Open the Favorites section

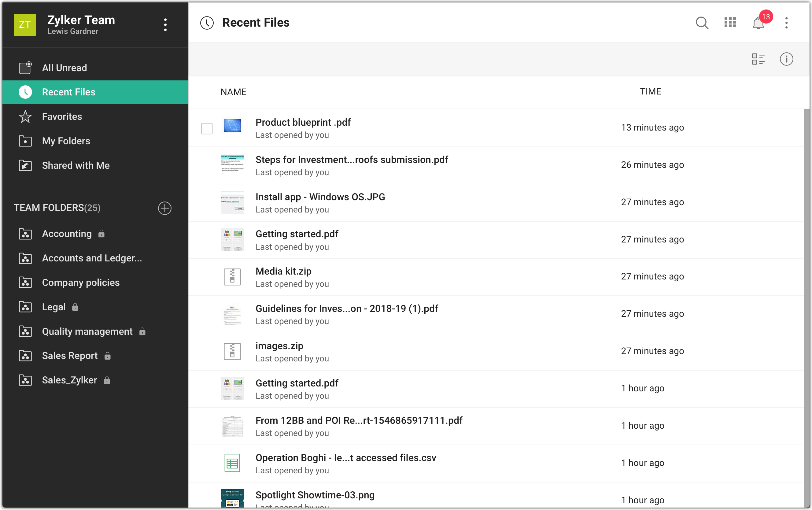(62, 117)
